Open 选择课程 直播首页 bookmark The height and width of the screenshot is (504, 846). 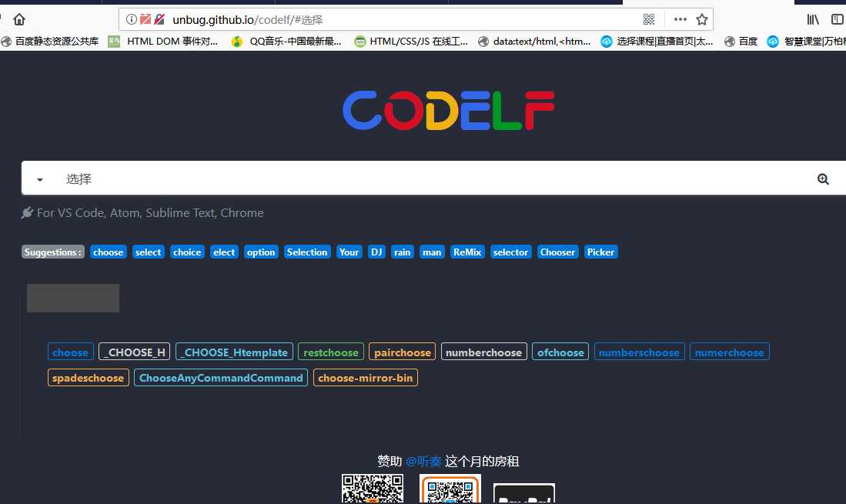tap(657, 41)
